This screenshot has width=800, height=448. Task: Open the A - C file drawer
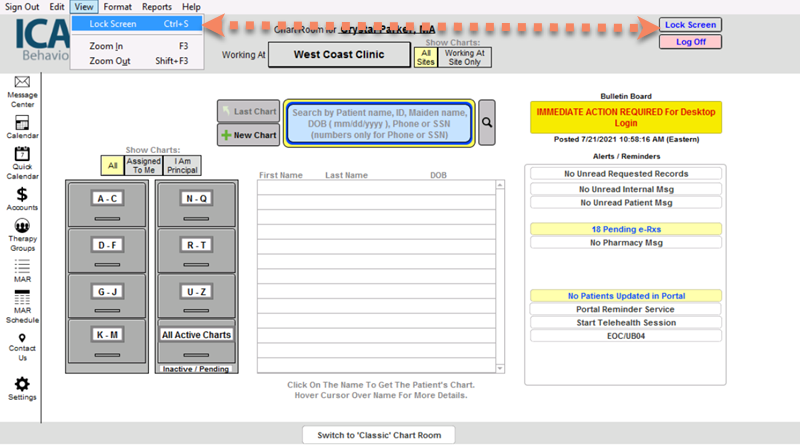tap(107, 204)
